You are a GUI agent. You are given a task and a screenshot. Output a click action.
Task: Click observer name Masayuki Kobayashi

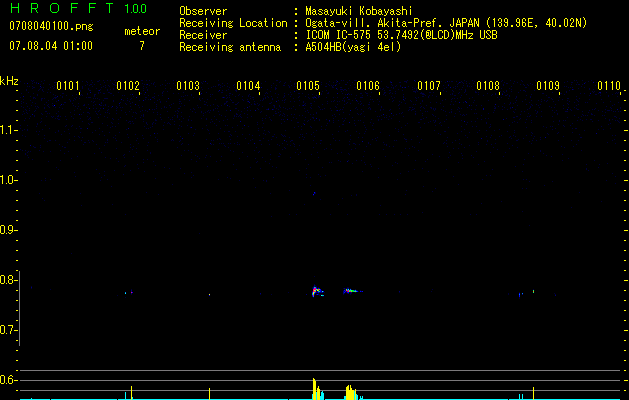point(359,11)
